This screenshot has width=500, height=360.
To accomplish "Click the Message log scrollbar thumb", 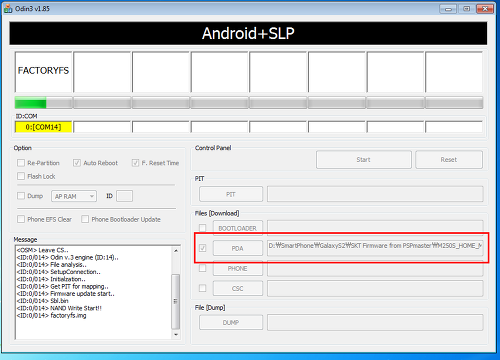I will pos(176,301).
